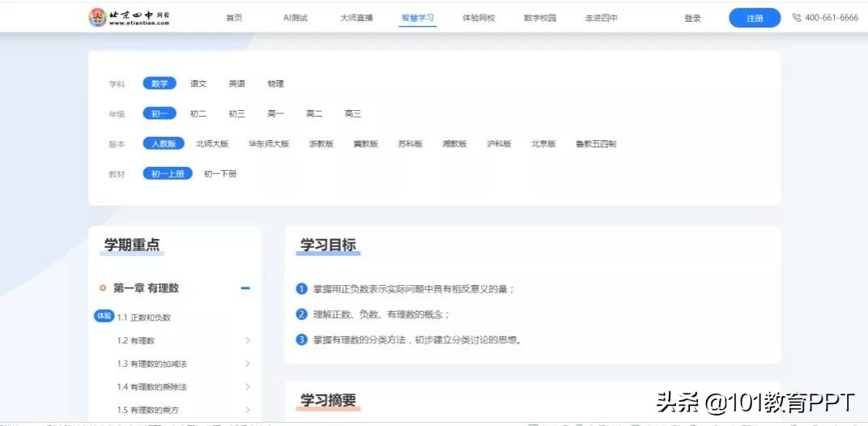Open the 首页 nav item
Screen dimensions: 868x426
[234, 18]
